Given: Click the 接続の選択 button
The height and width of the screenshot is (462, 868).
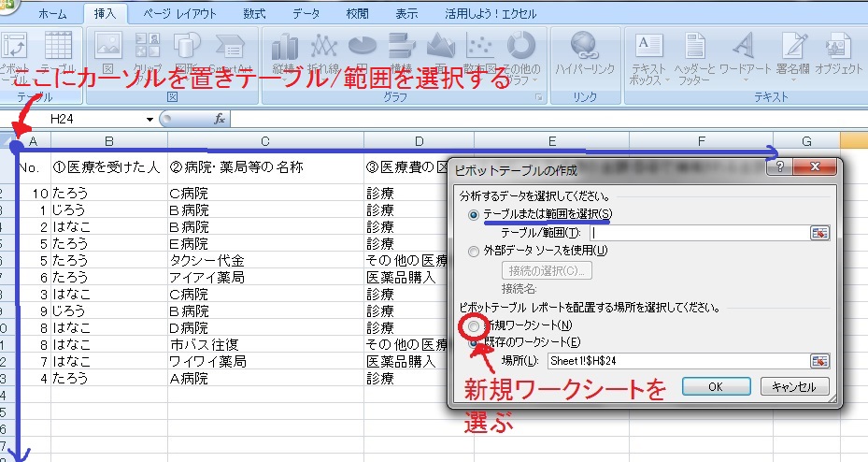Looking at the screenshot, I should tap(547, 270).
